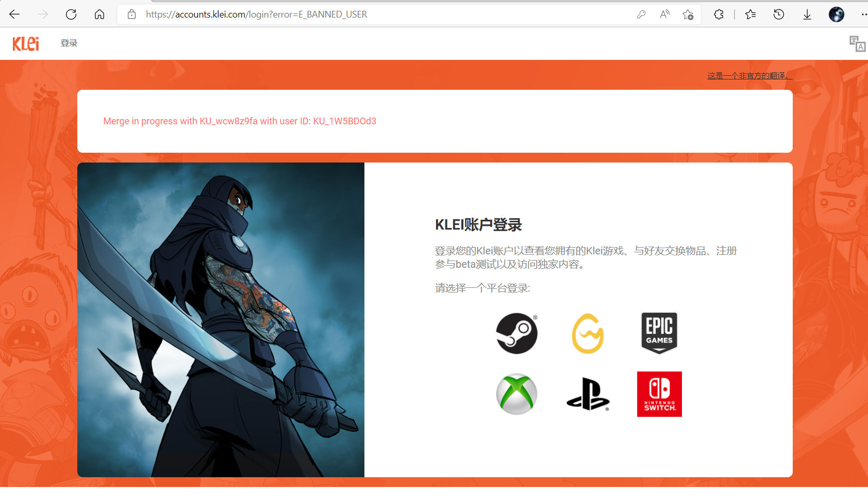
Task: Activate read aloud icon
Action: pyautogui.click(x=664, y=14)
